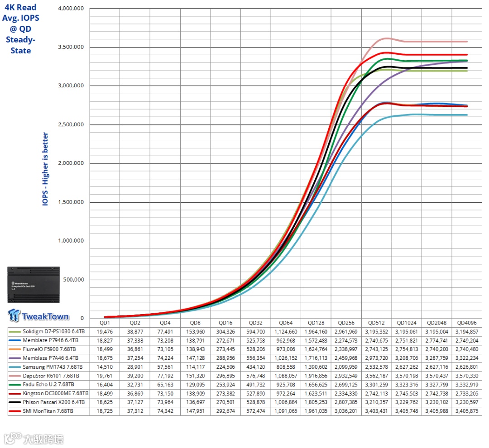Click Fadu Echo QD16 value 253,924
Image resolution: width=489 pixels, height=448 pixels.
[225, 385]
